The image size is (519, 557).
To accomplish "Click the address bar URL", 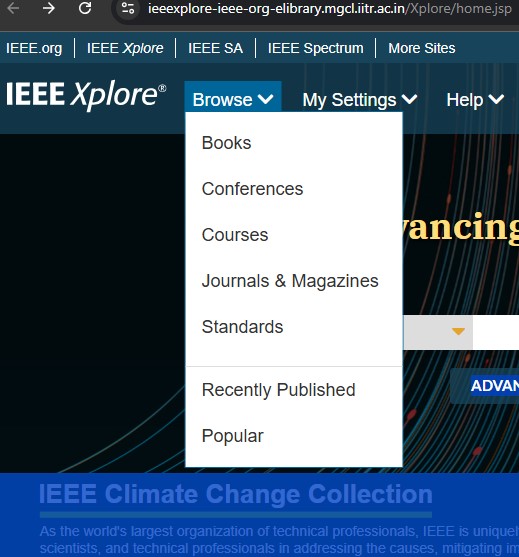I will [x=329, y=9].
